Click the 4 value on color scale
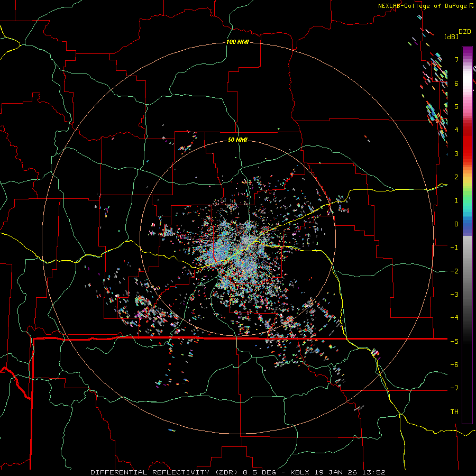Screen dimensions: 476x476 (x=456, y=130)
